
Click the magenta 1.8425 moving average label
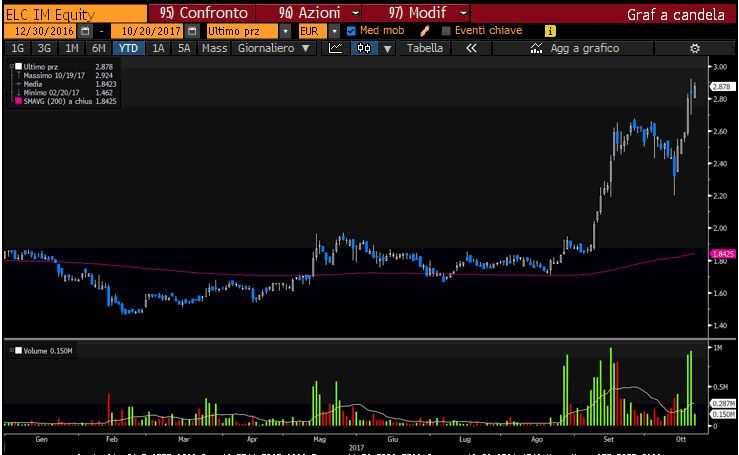pyautogui.click(x=723, y=254)
